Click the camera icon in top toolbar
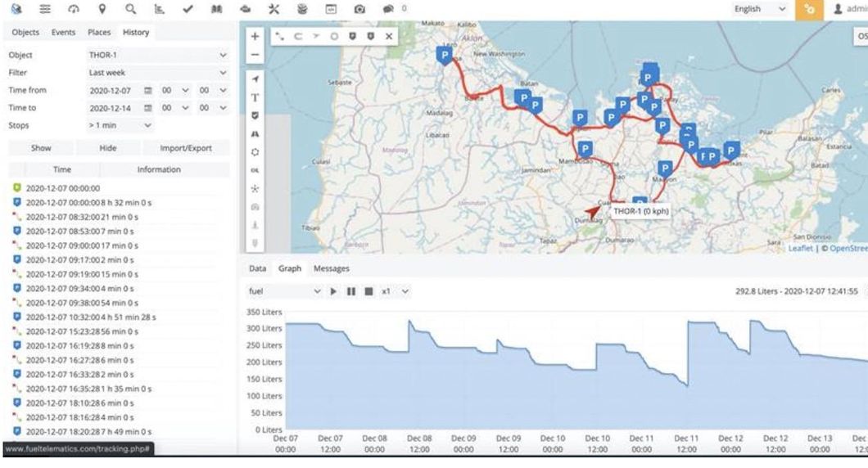Image resolution: width=868 pixels, height=468 pixels. pos(359,9)
